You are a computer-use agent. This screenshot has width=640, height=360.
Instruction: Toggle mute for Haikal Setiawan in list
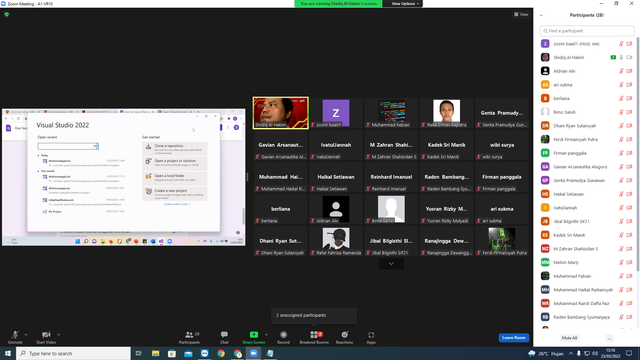[621, 194]
